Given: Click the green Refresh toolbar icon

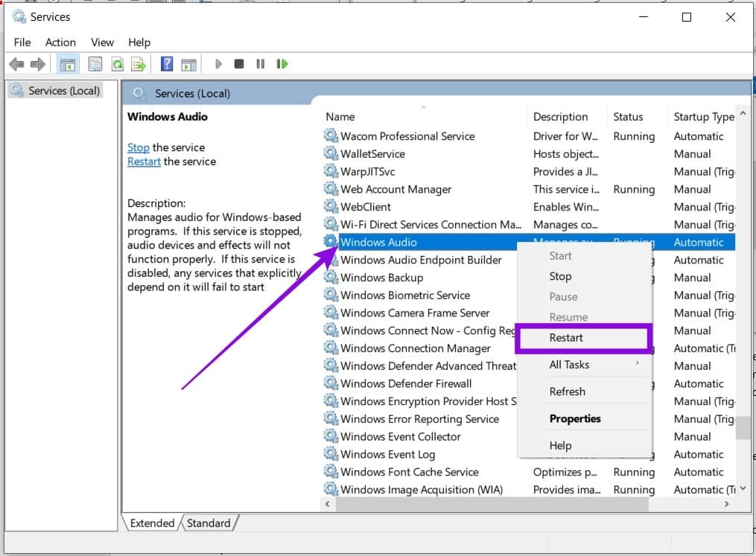Looking at the screenshot, I should coord(117,64).
